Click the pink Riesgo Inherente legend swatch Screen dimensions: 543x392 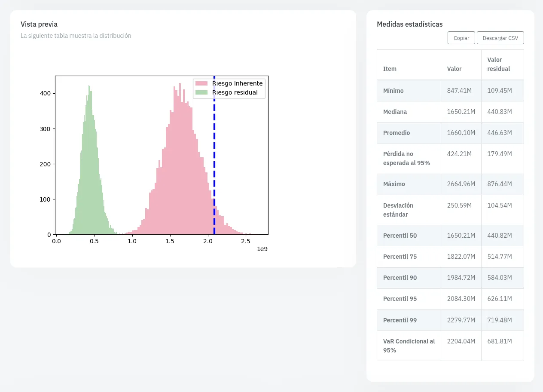coord(202,83)
